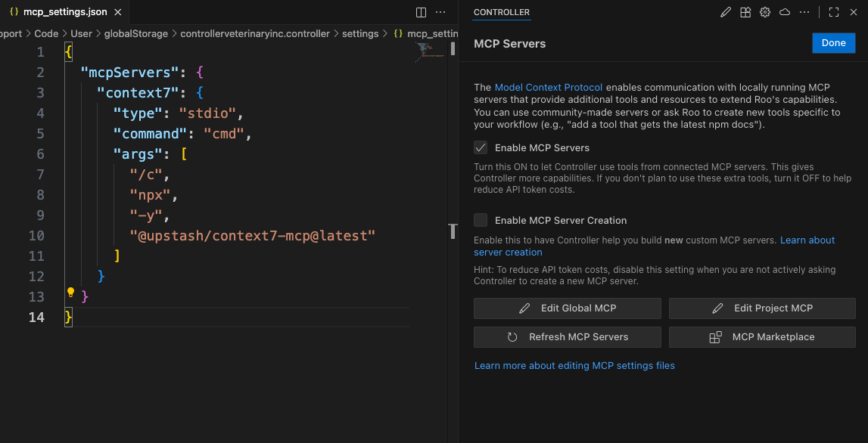Click the pencil icon in Controller header
Viewport: 868px width, 443px height.
726,12
